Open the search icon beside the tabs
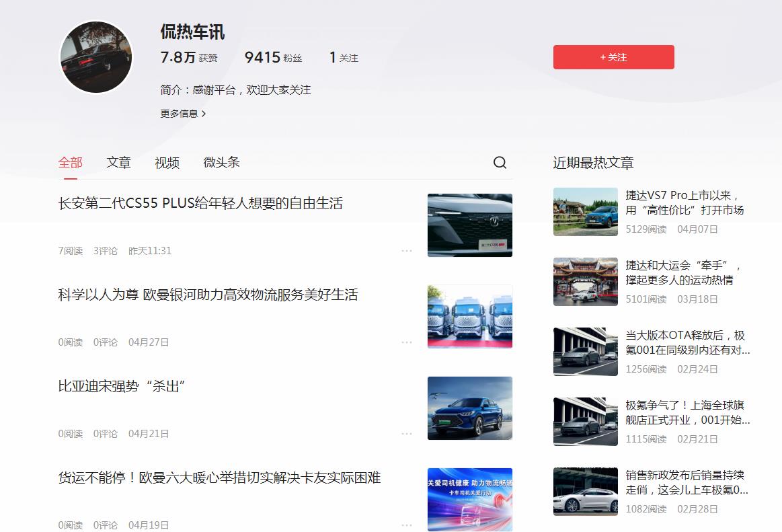This screenshot has height=532, width=782. point(500,163)
